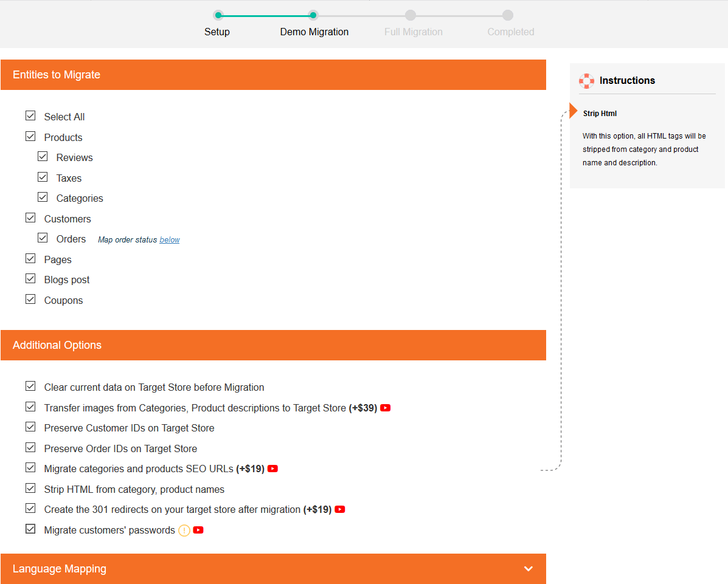The width and height of the screenshot is (728, 584).
Task: Disable the Blogs post checkbox
Action: click(x=30, y=278)
